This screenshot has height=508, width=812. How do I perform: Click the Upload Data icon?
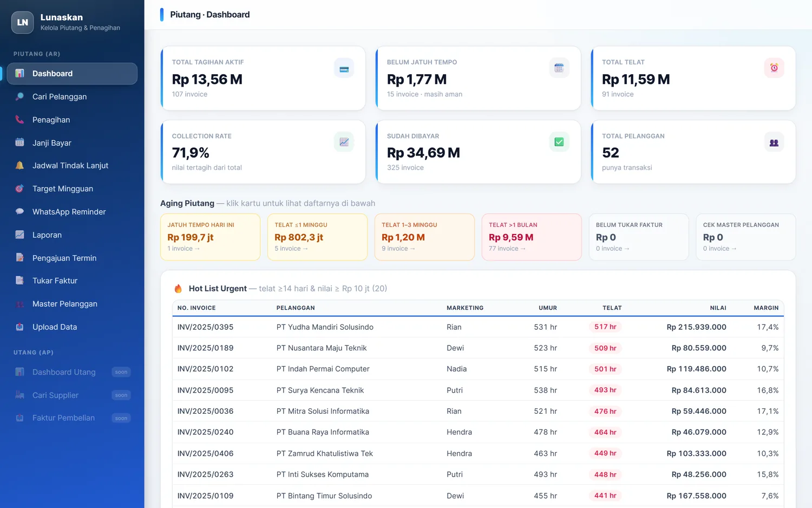(19, 327)
